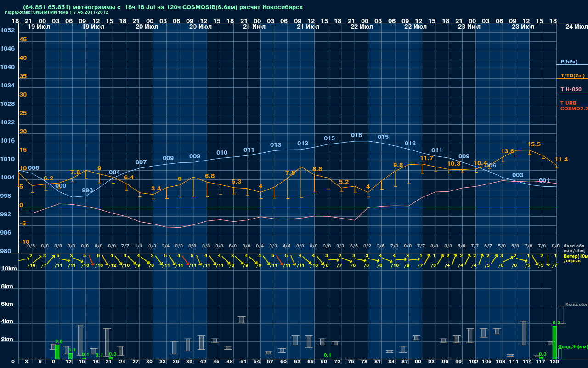The width and height of the screenshot is (588, 368).
Task: Click the 007 pressure curve label
Action: (x=141, y=162)
